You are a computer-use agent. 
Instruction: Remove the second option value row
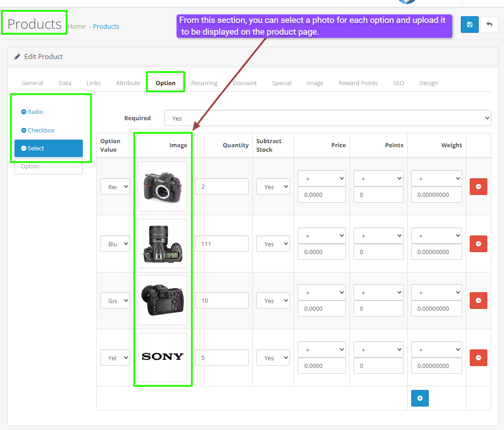[478, 244]
